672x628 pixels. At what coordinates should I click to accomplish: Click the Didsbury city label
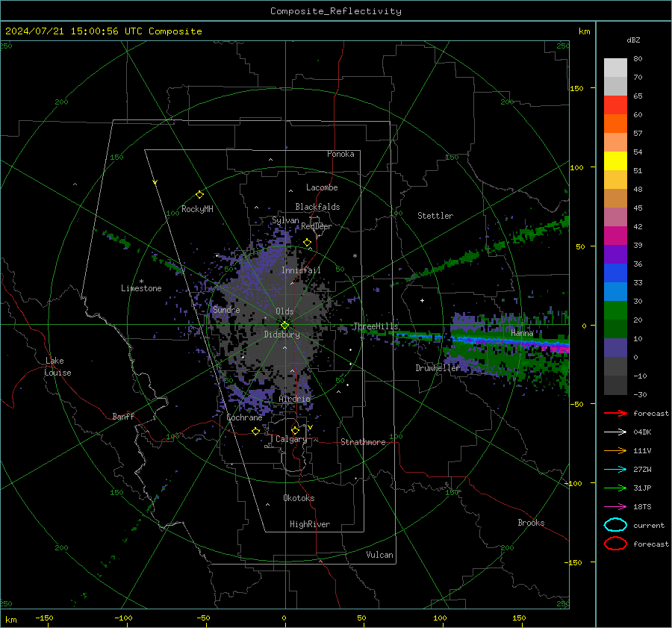point(281,335)
